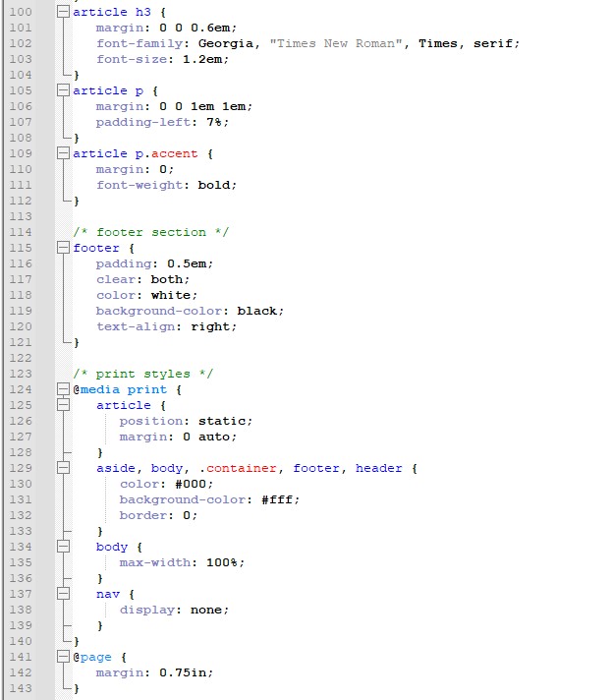The image size is (612, 700).
Task: Collapse the nav rule fold marker
Action: tap(63, 594)
